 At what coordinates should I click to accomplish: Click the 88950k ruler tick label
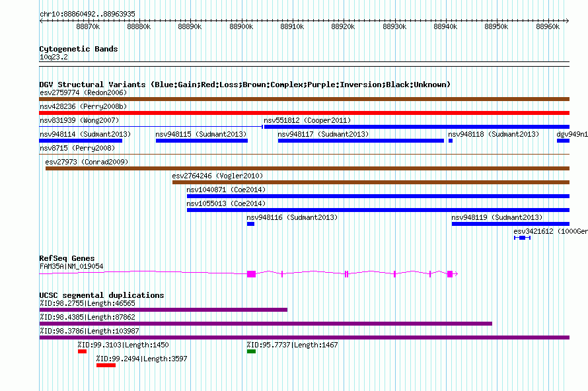[496, 26]
